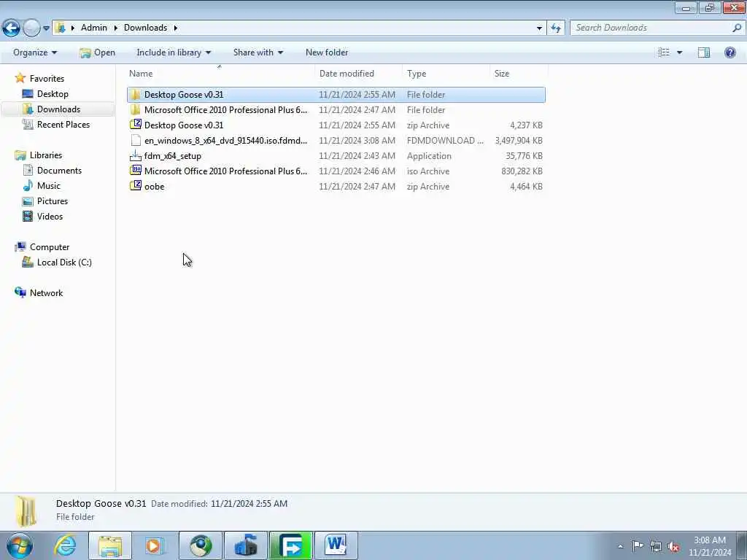Select the en_windows_8_x64_dvd_915440.iso.fdmd file
Screen dimensions: 747x560
[225, 141]
